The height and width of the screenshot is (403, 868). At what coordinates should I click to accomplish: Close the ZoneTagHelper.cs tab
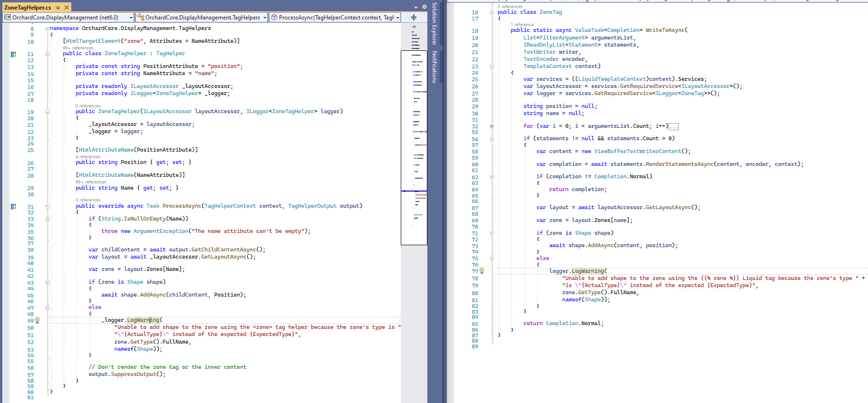click(x=67, y=8)
